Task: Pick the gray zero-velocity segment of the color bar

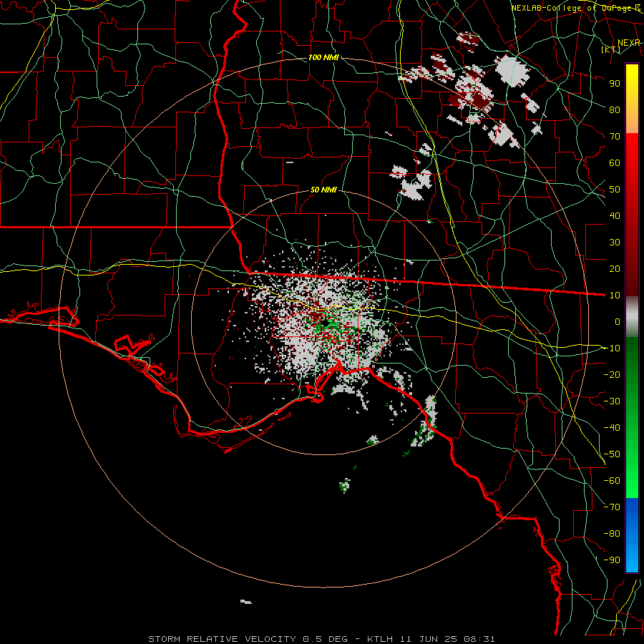Action: click(x=632, y=317)
